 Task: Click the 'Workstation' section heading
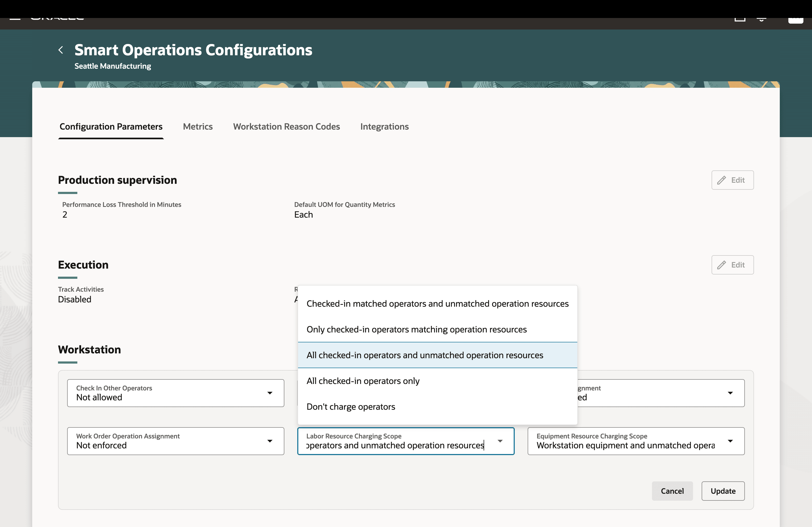[x=89, y=350]
